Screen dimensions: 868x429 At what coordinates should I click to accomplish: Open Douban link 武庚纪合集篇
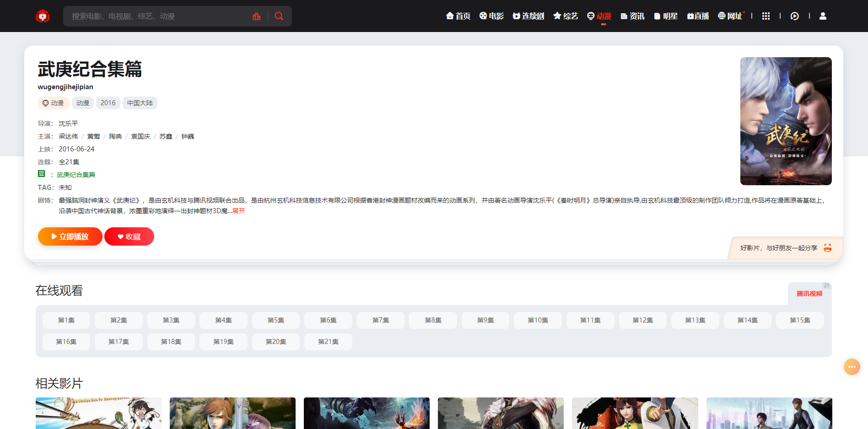[x=76, y=175]
